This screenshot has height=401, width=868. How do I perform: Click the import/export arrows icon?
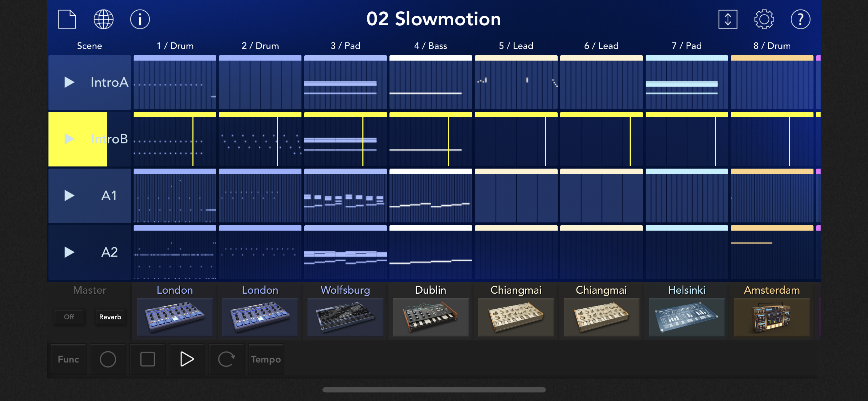728,19
